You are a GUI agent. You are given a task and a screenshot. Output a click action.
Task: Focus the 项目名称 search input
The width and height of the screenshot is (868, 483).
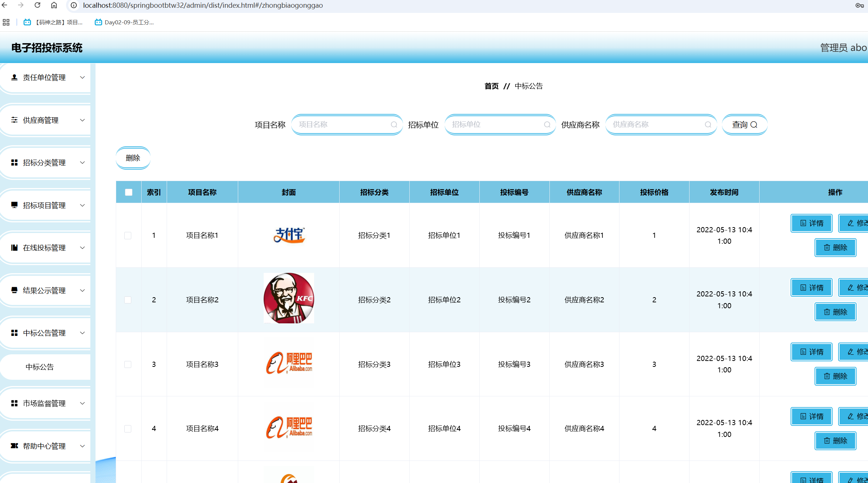click(x=347, y=125)
